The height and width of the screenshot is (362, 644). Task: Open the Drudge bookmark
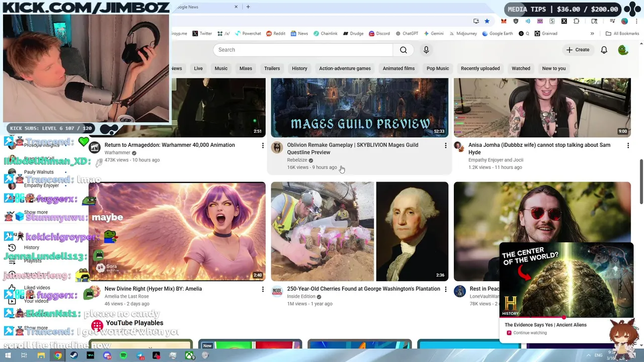coord(353,34)
